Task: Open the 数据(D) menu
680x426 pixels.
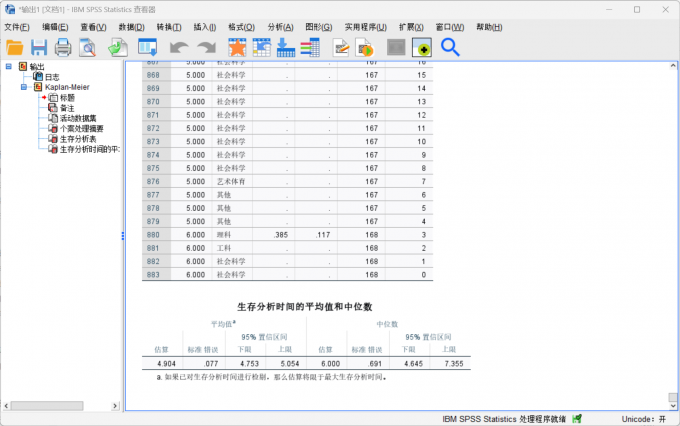Action: pos(131,27)
